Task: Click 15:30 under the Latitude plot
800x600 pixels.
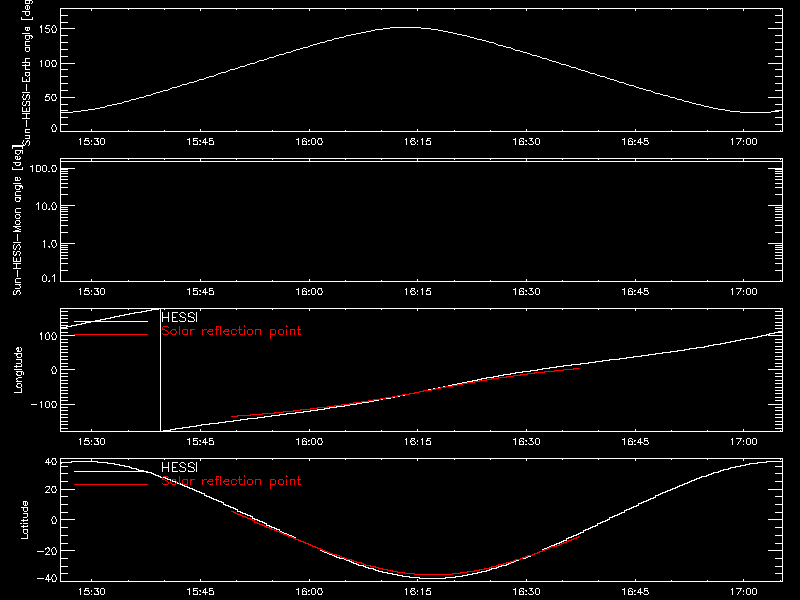Action: tap(92, 591)
